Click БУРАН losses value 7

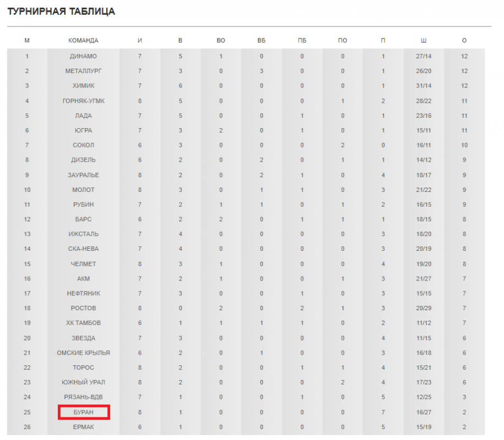383,413
